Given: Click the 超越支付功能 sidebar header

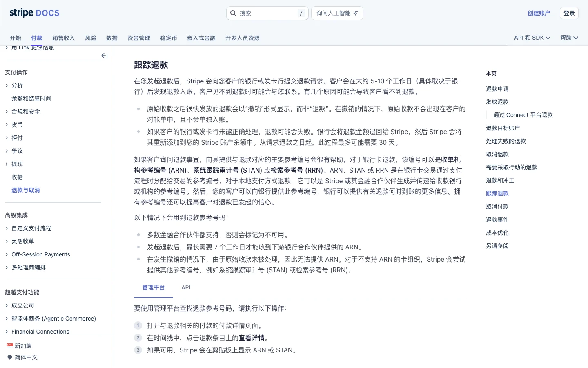Looking at the screenshot, I should pos(22,292).
